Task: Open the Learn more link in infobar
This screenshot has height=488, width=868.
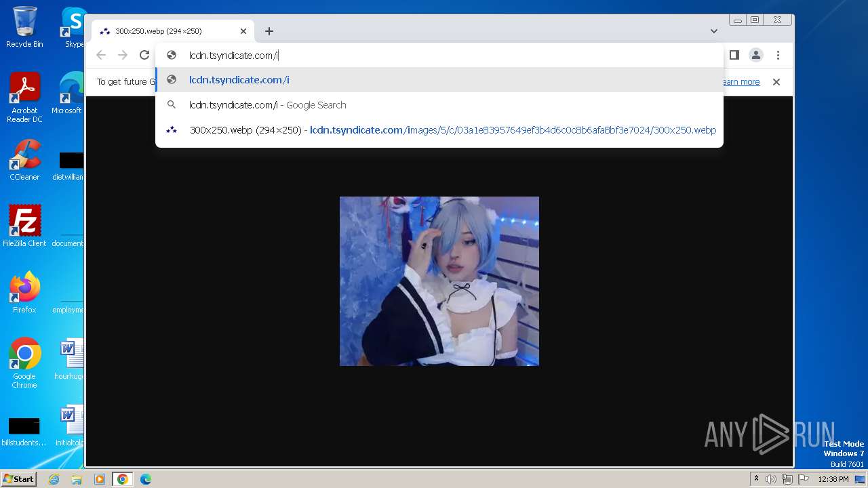Action: (x=740, y=82)
